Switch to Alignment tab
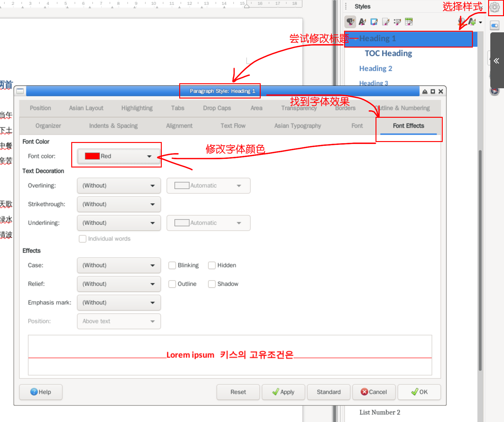 tap(179, 126)
